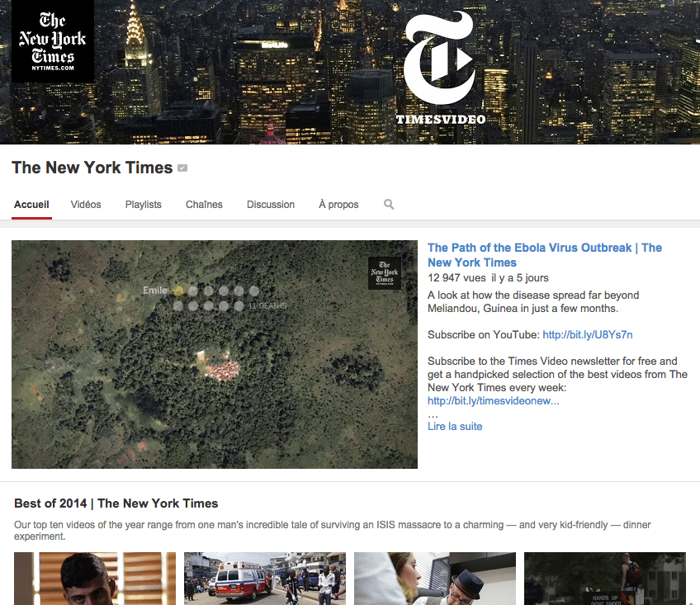
Task: Click the TIMESVIDEO text in the banner
Action: (441, 120)
